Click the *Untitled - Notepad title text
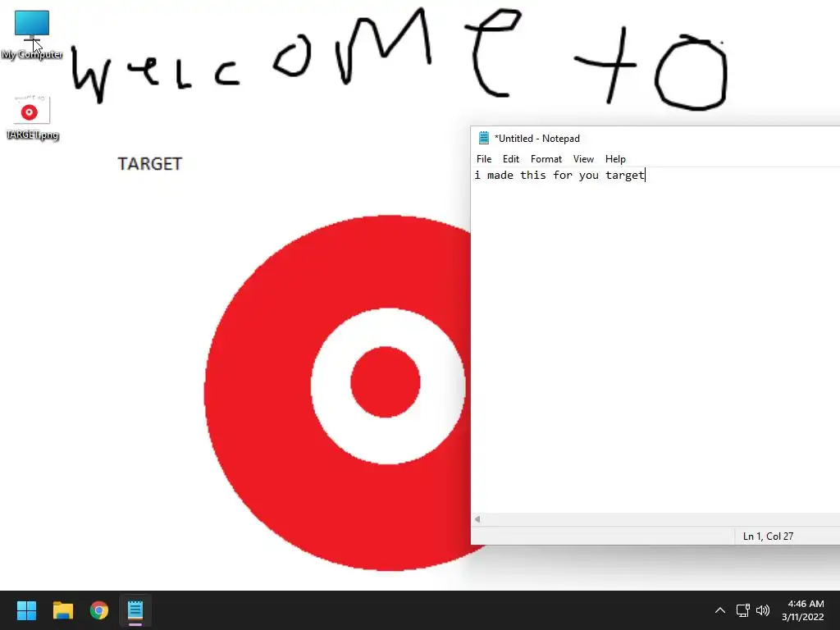This screenshot has width=840, height=630. coord(536,139)
